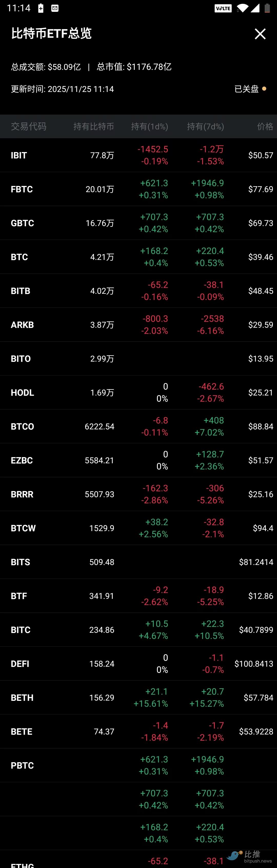Image resolution: width=277 pixels, height=868 pixels.
Task: Select the BTCO ETF entry
Action: [22, 427]
